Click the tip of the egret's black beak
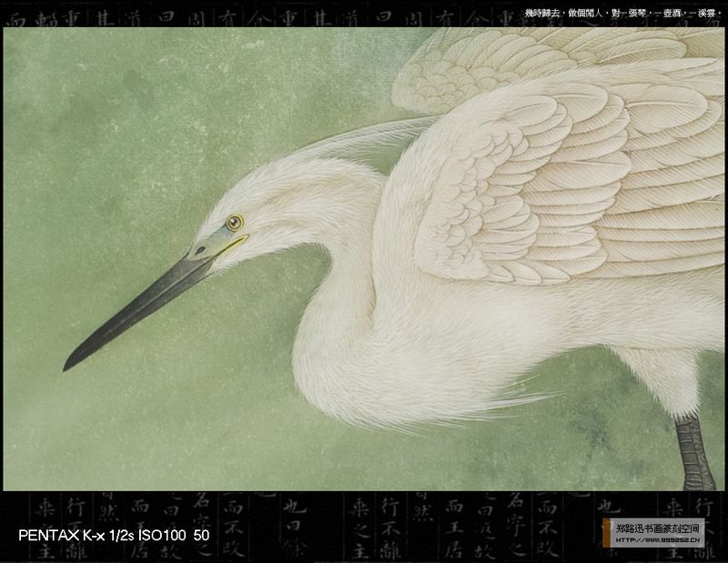The image size is (728, 563). [x=67, y=367]
